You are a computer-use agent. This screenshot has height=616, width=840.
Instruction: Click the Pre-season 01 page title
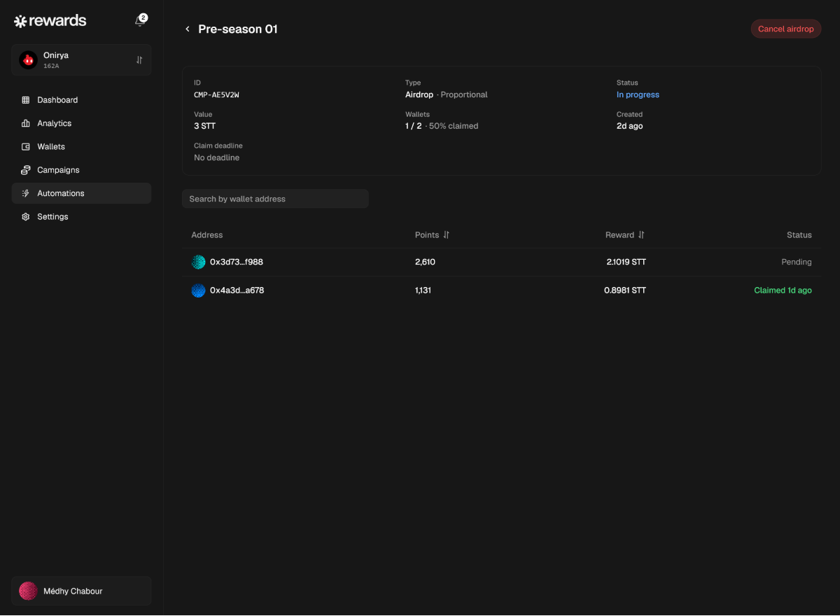pyautogui.click(x=238, y=29)
